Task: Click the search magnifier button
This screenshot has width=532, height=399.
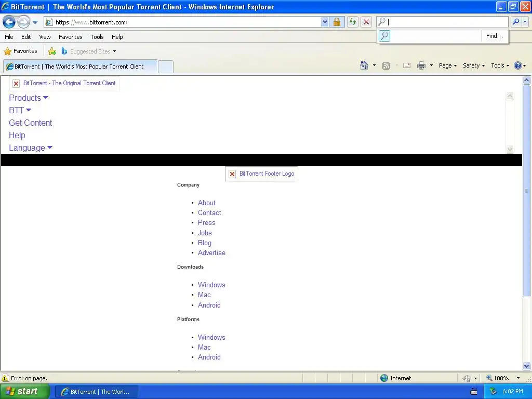Action: point(516,22)
